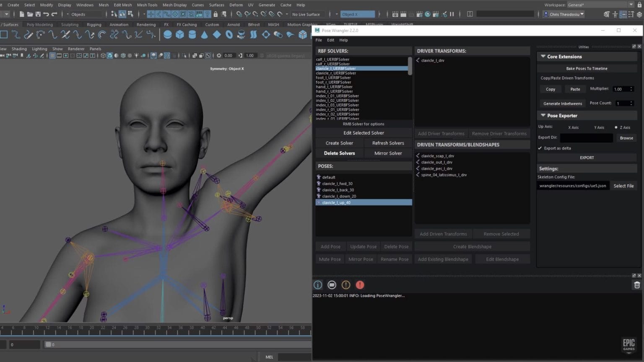Click the Undo icon in the toolbar
This screenshot has width=644, height=362.
pos(47,14)
